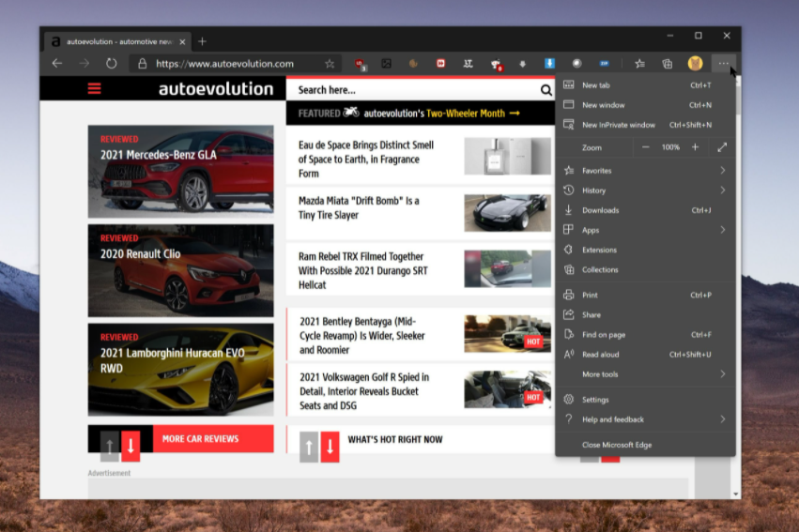Open Ram Rebel TRX article
Viewport: 799px width, 532px height.
pyautogui.click(x=362, y=270)
